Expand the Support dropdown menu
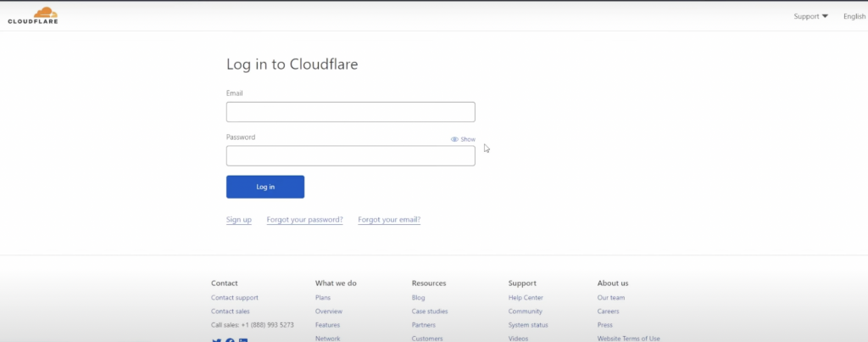Screen dimensions: 868x342 pos(811,16)
